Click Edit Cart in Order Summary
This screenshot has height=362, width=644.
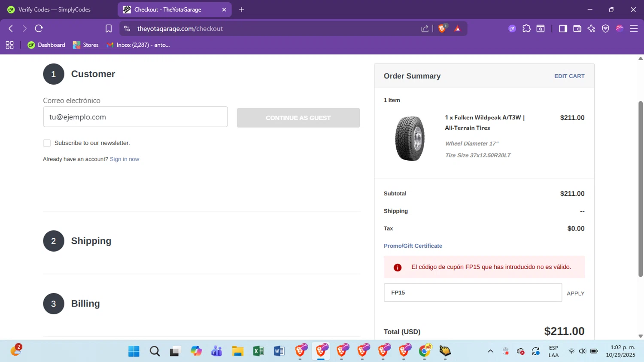[569, 76]
